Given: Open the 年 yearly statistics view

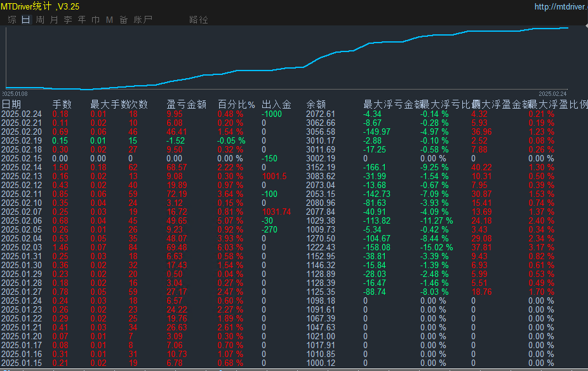Looking at the screenshot, I should tap(81, 20).
